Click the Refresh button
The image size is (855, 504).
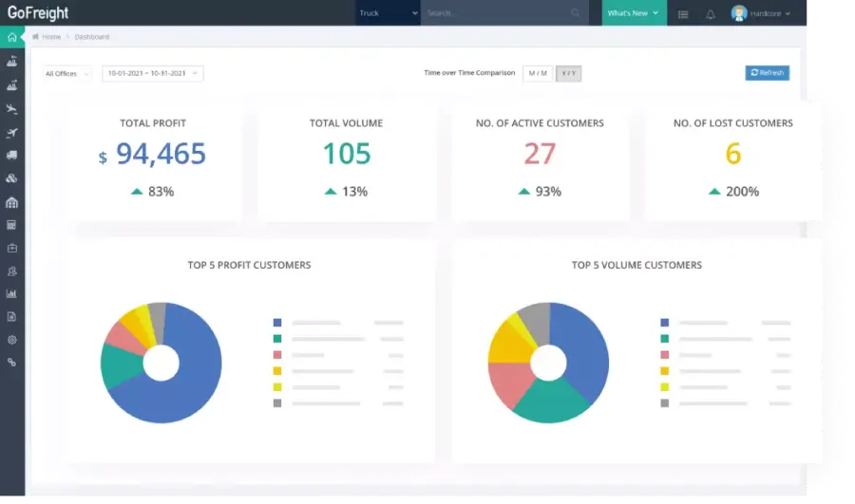point(767,72)
